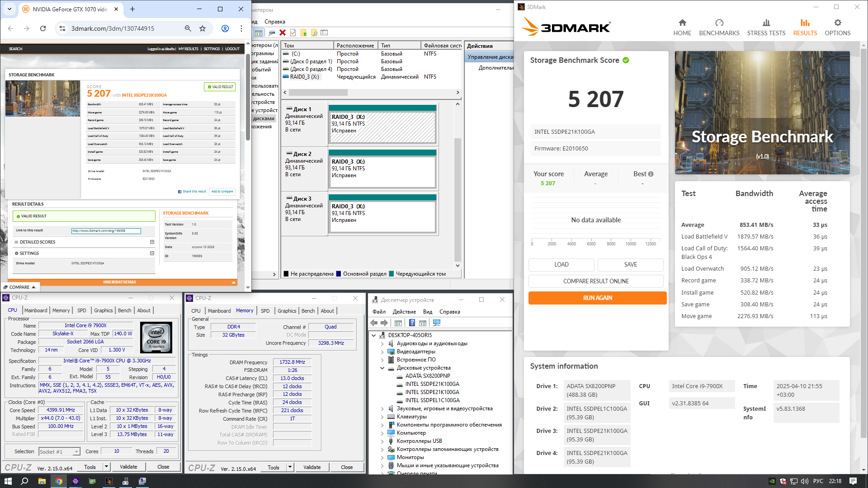Click the info icon next to Best in 3DMark

pyautogui.click(x=651, y=174)
